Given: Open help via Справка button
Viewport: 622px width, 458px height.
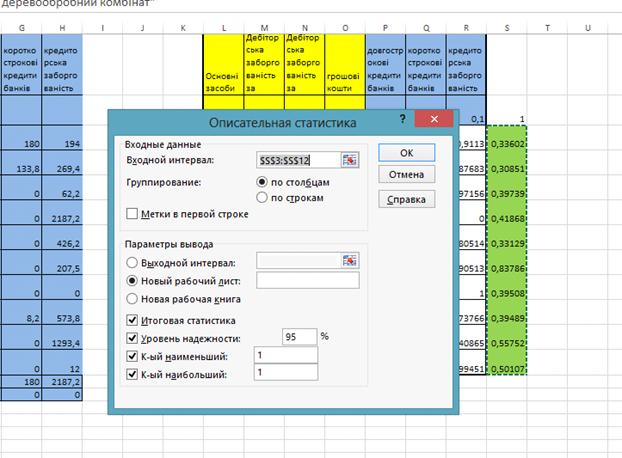Looking at the screenshot, I should (x=407, y=199).
